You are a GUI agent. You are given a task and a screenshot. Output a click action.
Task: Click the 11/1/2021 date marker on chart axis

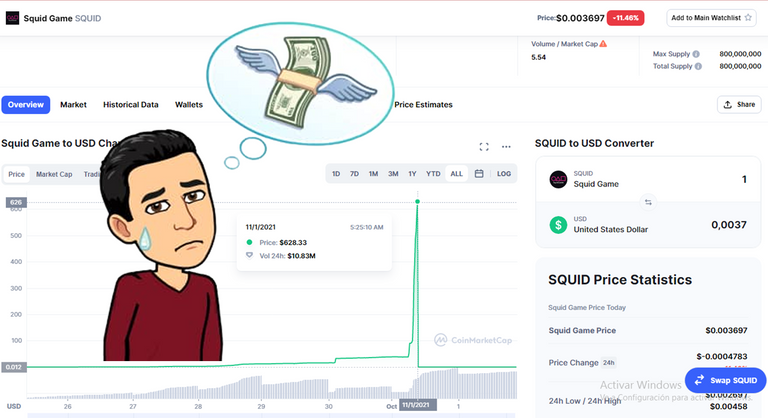417,405
